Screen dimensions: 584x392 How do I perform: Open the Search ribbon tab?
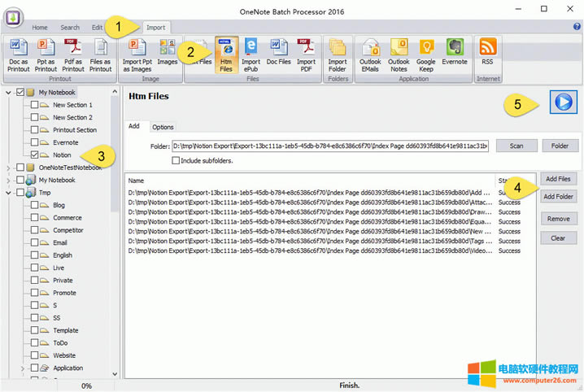(70, 28)
